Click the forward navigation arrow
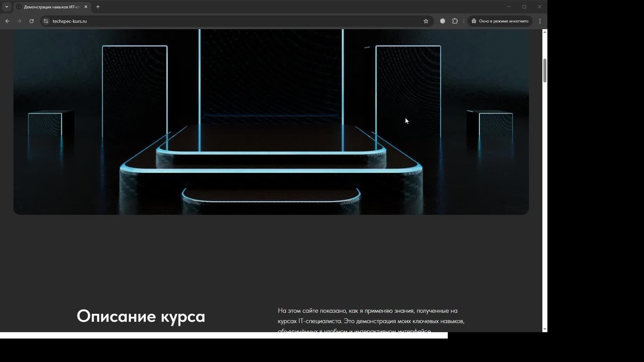 (x=19, y=21)
